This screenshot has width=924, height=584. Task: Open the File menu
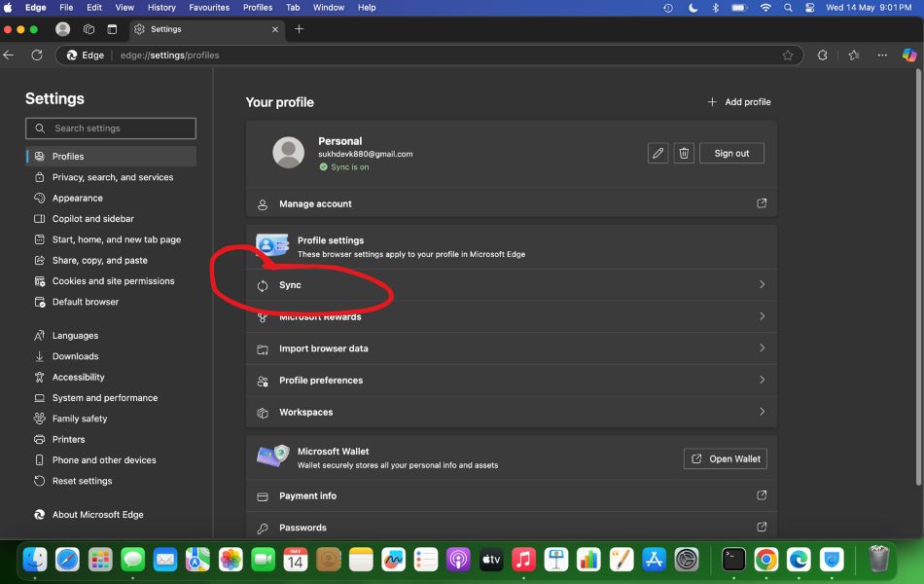point(66,8)
